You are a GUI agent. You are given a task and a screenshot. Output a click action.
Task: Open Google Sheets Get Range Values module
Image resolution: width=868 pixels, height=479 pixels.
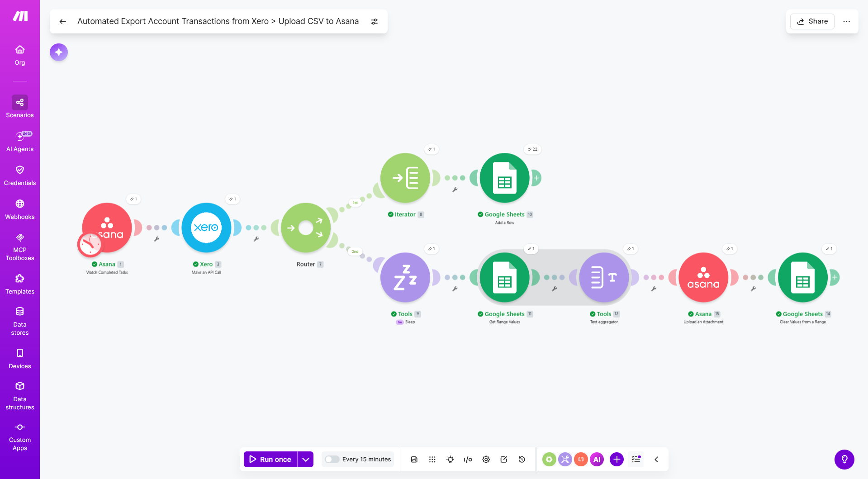[x=504, y=277]
